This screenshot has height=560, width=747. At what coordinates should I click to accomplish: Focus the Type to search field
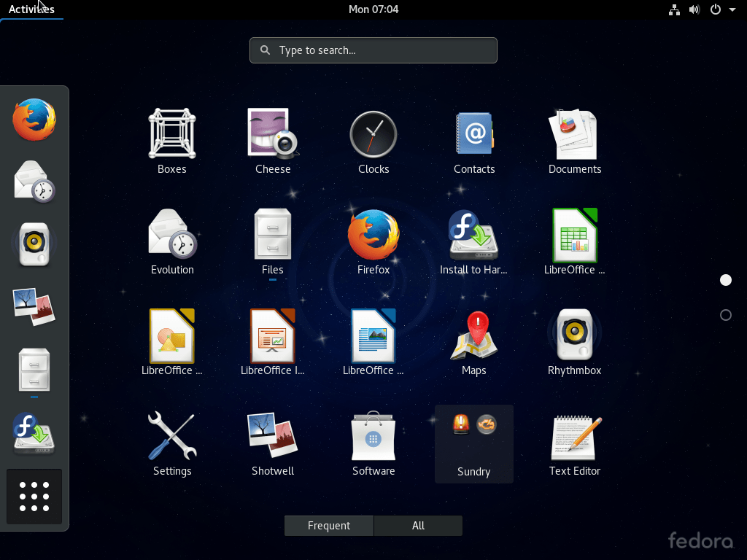coord(373,50)
